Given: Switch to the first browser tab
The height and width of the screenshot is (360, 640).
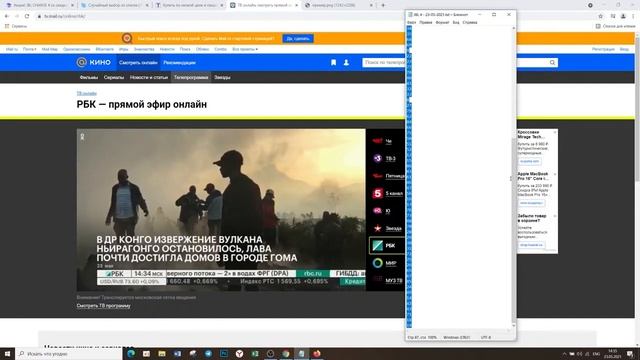Looking at the screenshot, I should 39,5.
